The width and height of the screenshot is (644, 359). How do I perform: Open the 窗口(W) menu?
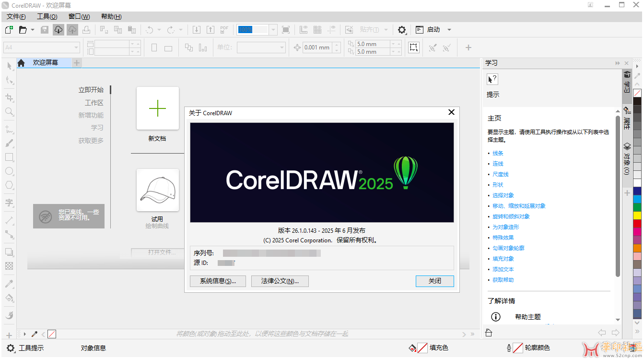(79, 16)
